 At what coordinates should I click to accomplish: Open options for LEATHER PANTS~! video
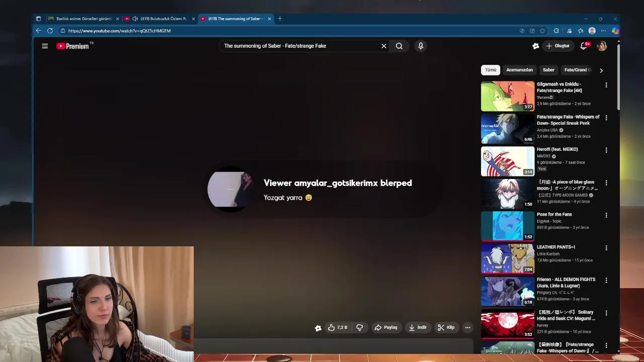606,248
